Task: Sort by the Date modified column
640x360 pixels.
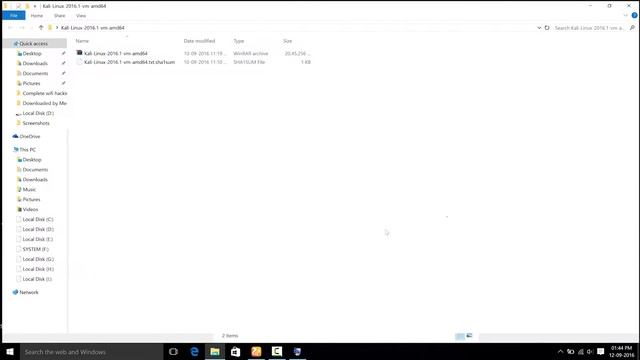Action: [199, 41]
